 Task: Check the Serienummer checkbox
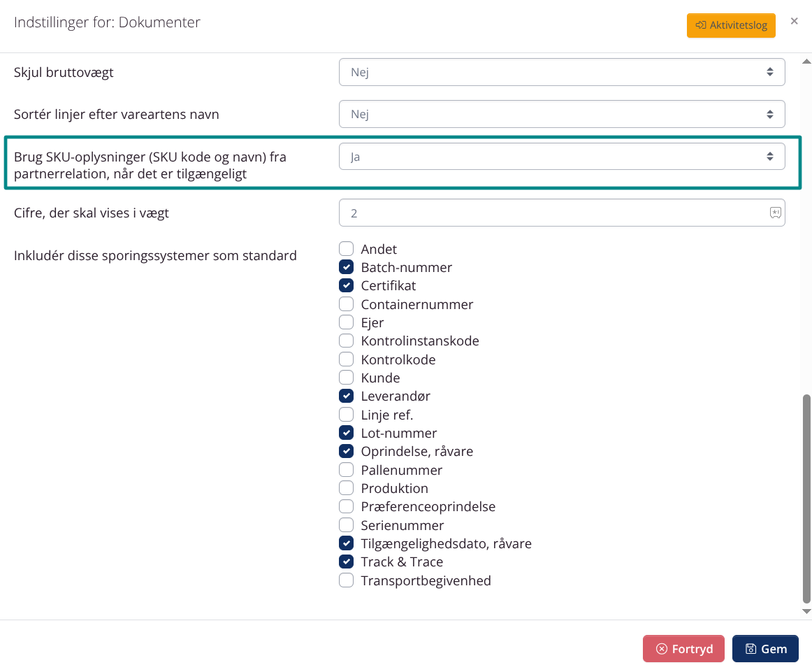pos(346,525)
